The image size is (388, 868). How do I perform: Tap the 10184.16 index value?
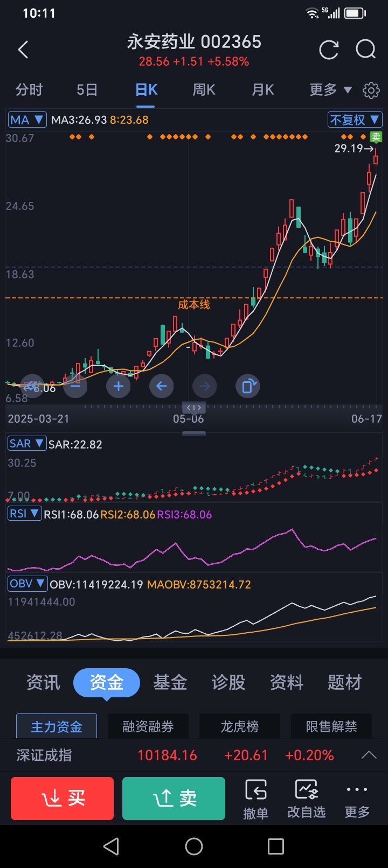coord(167,755)
